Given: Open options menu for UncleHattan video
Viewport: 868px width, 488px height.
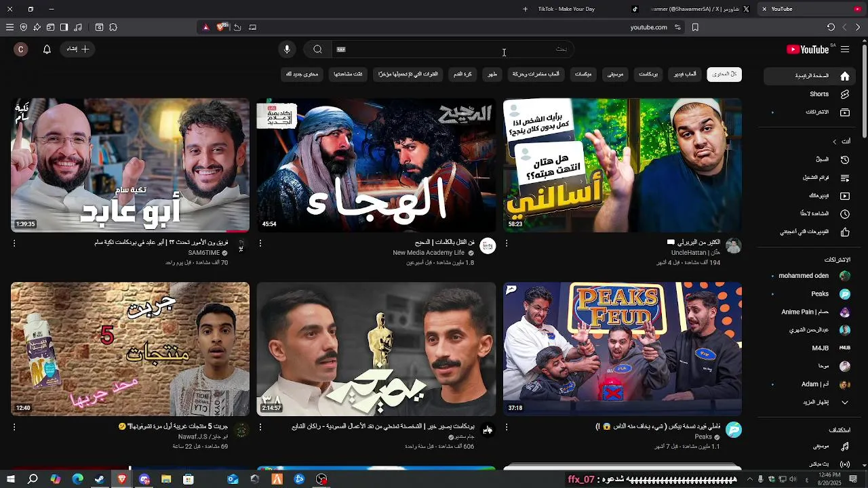Looking at the screenshot, I should (507, 243).
